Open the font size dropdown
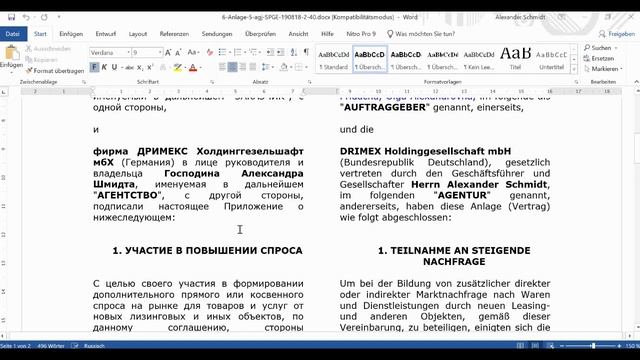The width and height of the screenshot is (640, 360). (160, 53)
